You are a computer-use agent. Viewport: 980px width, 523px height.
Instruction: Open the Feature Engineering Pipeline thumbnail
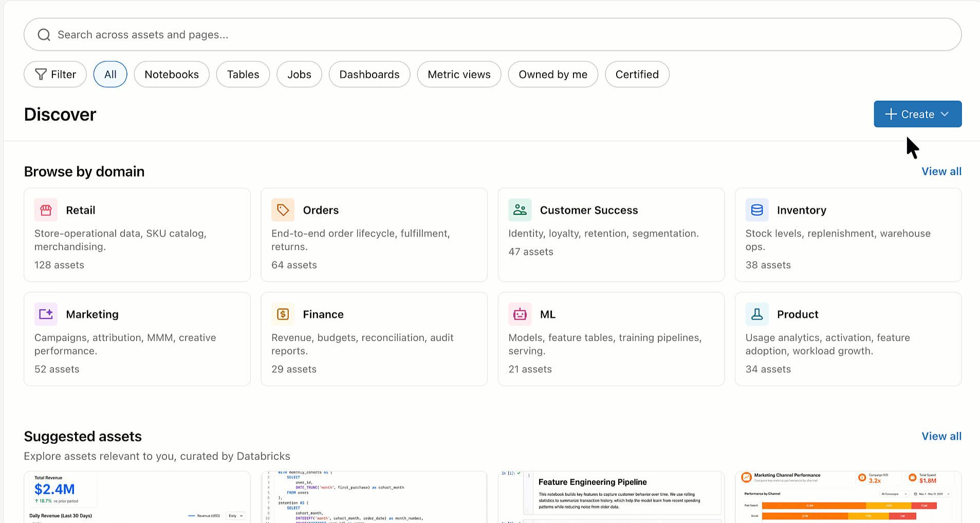[x=611, y=497]
